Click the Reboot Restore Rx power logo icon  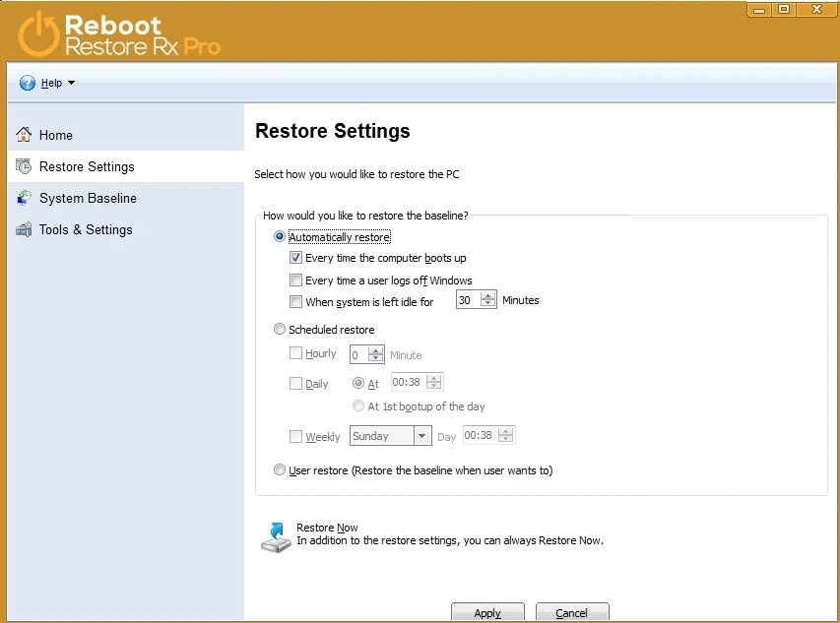37,33
